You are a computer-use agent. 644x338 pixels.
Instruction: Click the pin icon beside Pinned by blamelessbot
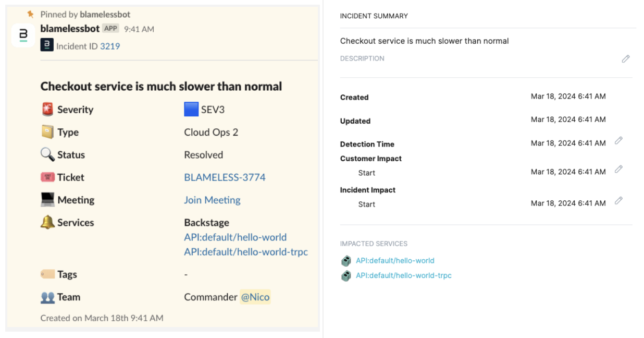31,14
